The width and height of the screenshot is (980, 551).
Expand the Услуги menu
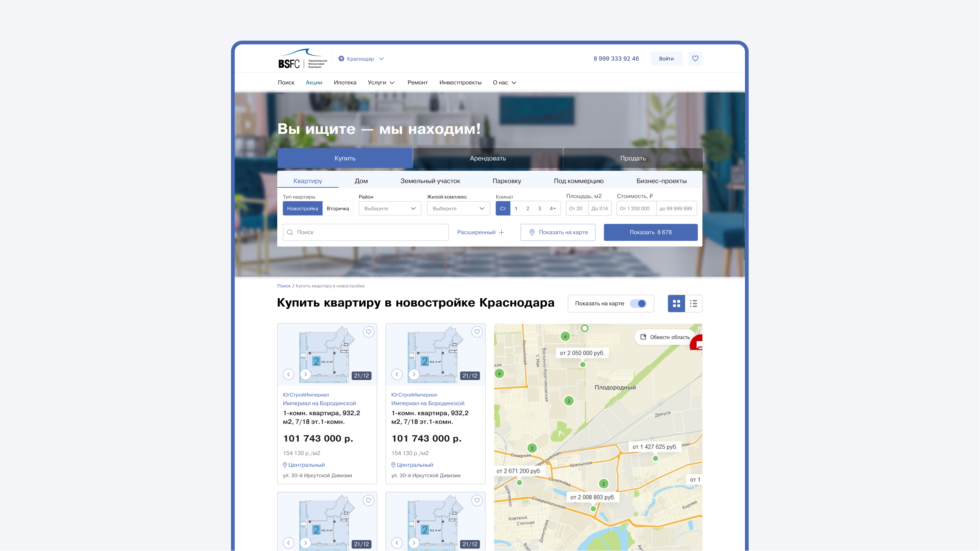[x=381, y=83]
